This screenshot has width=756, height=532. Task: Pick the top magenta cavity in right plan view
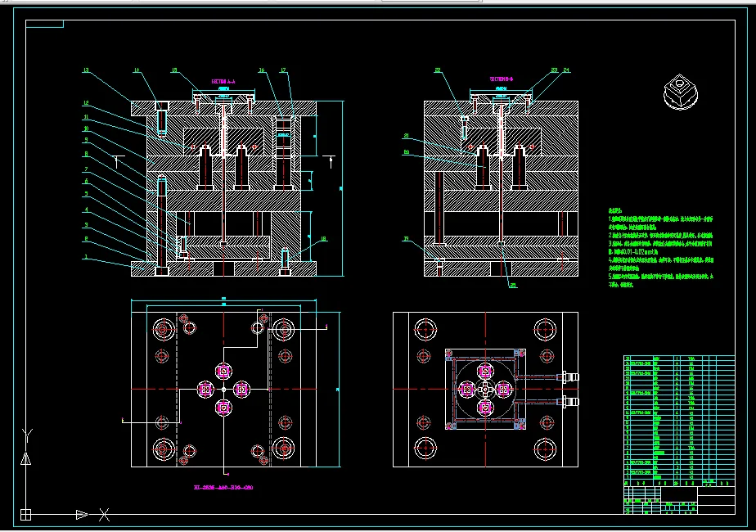pyautogui.click(x=485, y=371)
